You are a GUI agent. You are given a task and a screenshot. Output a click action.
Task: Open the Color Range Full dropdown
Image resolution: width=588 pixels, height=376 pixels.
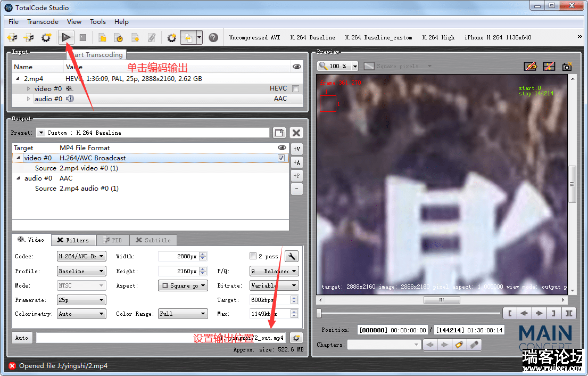183,314
